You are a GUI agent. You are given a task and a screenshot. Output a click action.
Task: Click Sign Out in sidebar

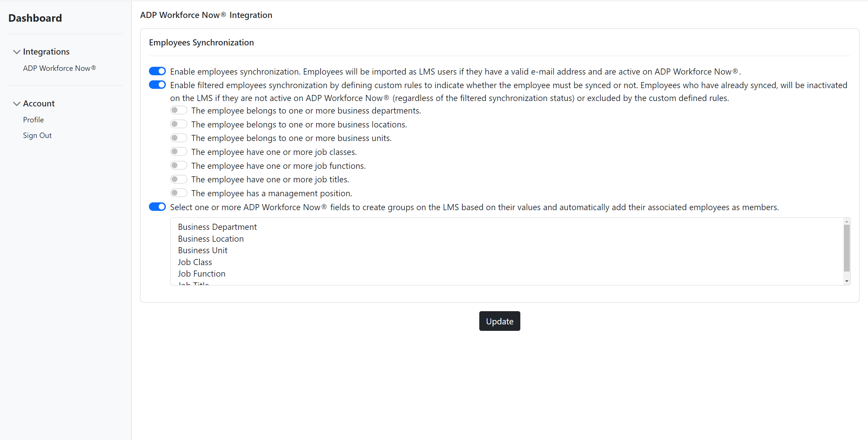click(x=37, y=135)
